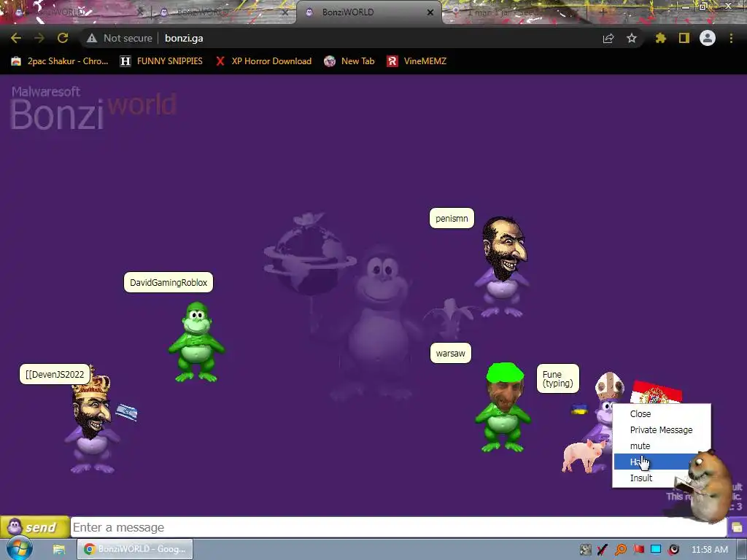Open the New Tab bookmark

349,61
